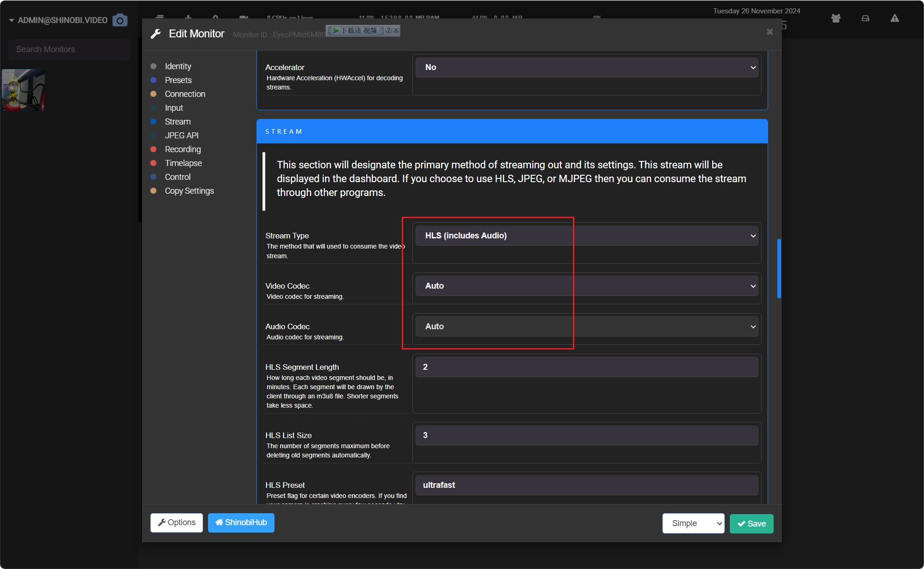
Task: Close the video download overlay banner
Action: pos(396,30)
